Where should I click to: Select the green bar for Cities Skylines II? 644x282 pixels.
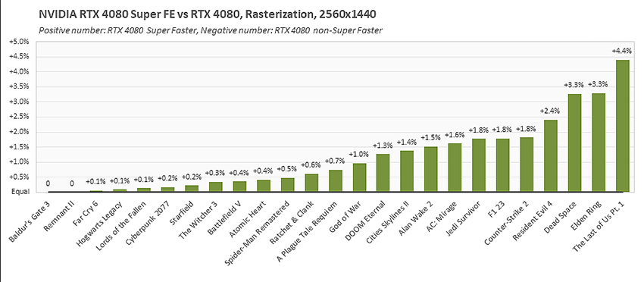click(x=407, y=171)
